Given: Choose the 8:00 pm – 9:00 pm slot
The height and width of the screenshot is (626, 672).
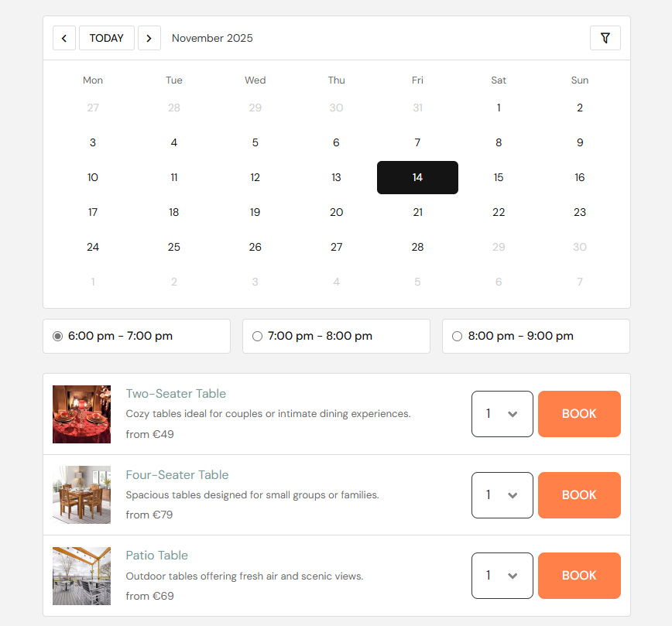Looking at the screenshot, I should coord(457,336).
